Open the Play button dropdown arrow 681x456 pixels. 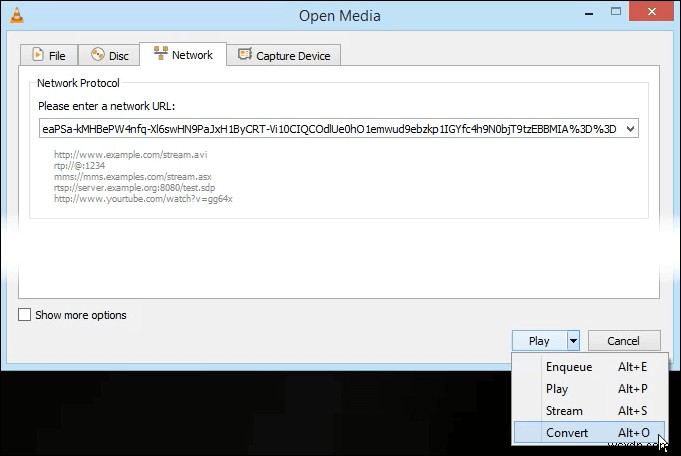pos(573,341)
